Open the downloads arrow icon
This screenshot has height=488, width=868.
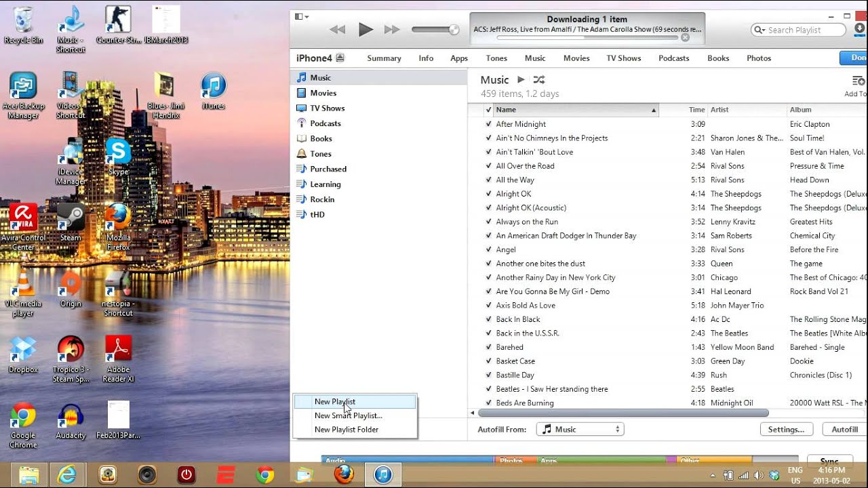point(860,30)
